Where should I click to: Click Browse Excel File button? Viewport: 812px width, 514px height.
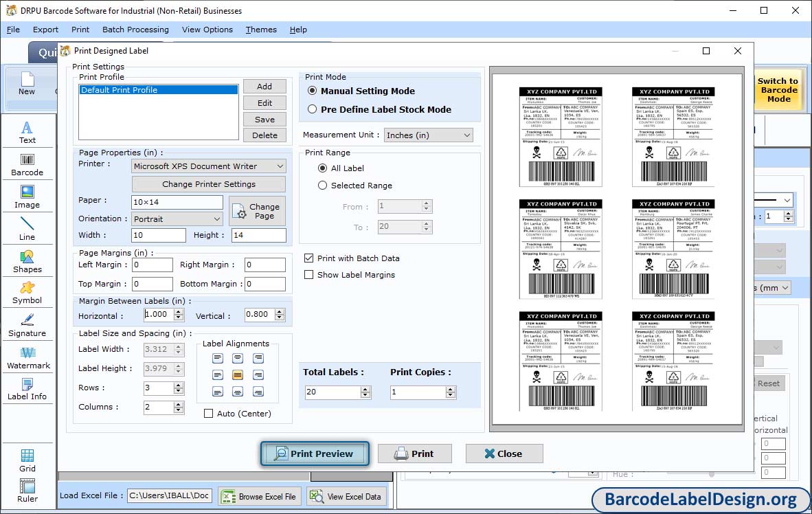point(260,496)
